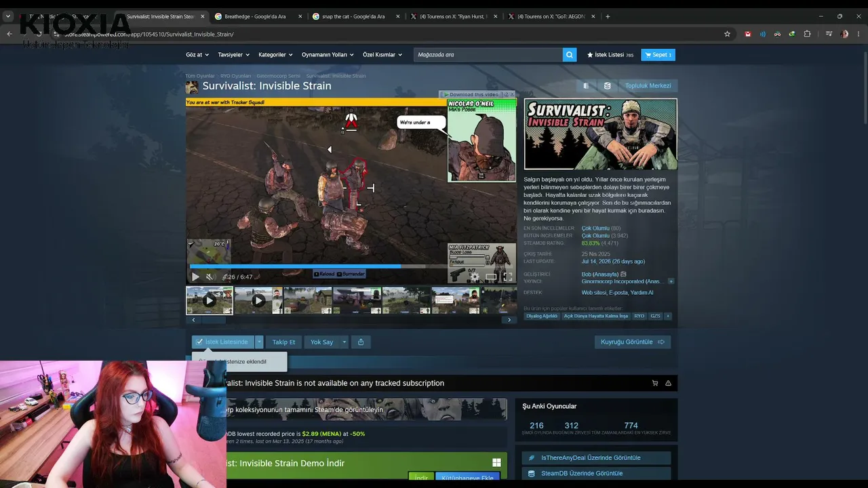Click the SteamDB database icon near Topluluk Merkezi
This screenshot has height=488, width=868.
click(607, 86)
